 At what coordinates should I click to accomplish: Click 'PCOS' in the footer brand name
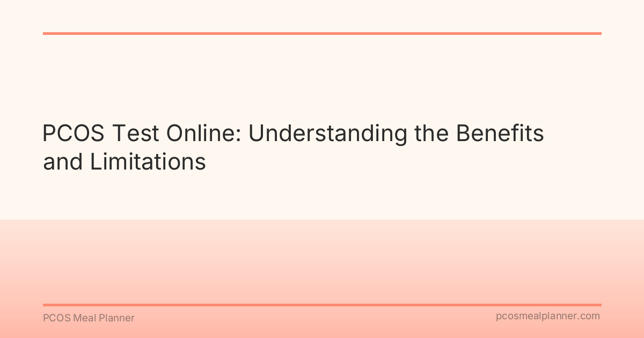coord(55,318)
